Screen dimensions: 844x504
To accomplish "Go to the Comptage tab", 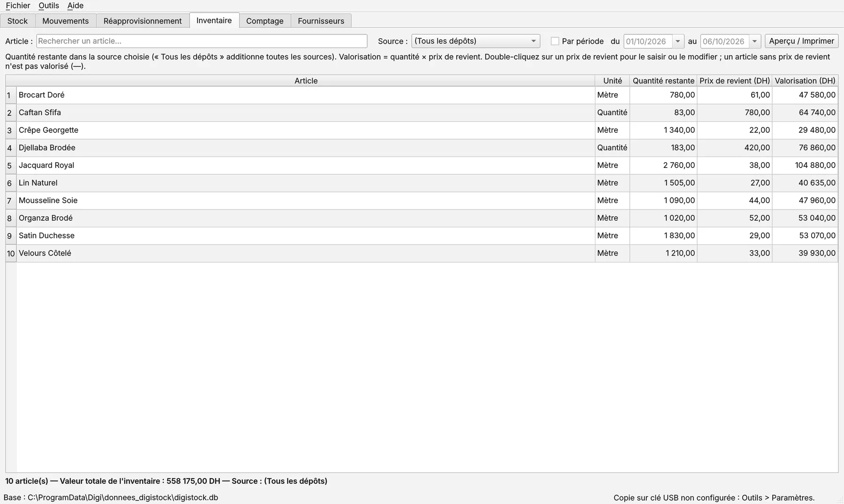I will point(265,21).
